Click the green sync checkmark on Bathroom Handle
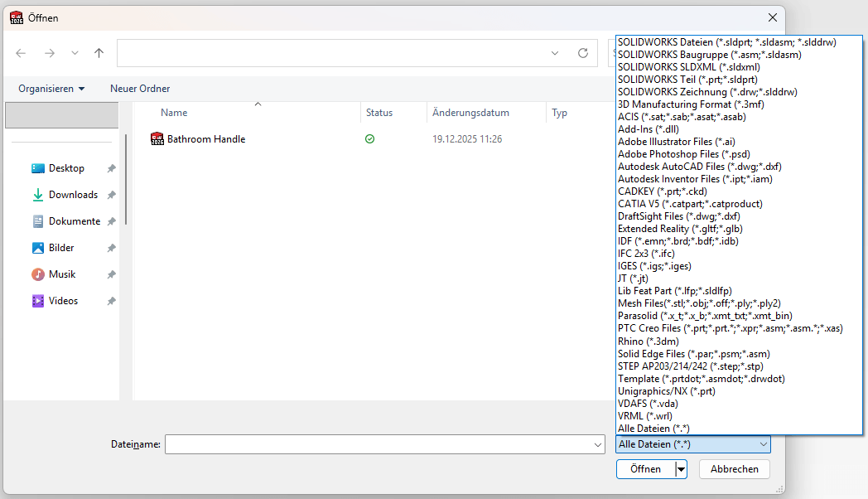The image size is (868, 499). tap(369, 138)
